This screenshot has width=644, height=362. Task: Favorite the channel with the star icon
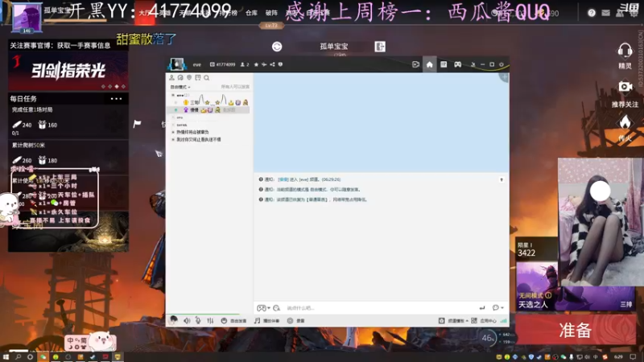(256, 64)
